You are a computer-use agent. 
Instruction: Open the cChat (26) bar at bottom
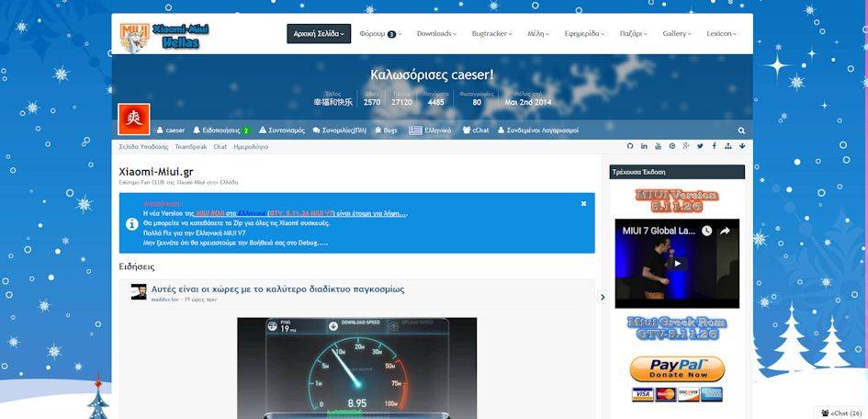[840, 413]
